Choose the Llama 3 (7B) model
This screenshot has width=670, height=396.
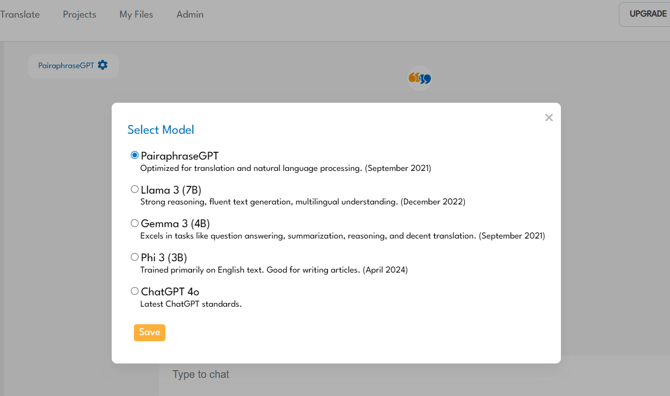pos(135,189)
